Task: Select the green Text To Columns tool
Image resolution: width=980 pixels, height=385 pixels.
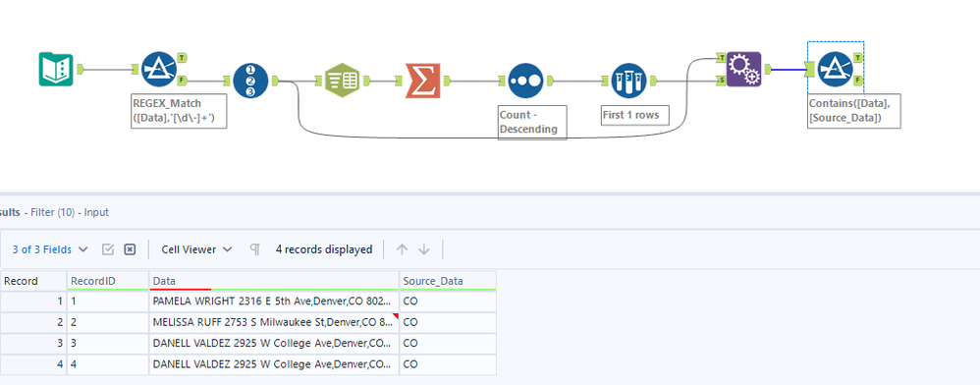Action: 342,80
